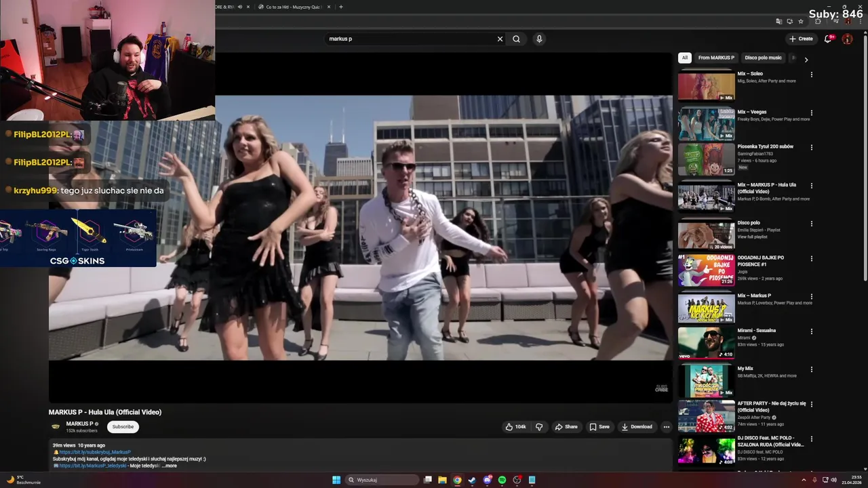868x488 pixels.
Task: Show more filter chips with the right arrow
Action: click(806, 60)
